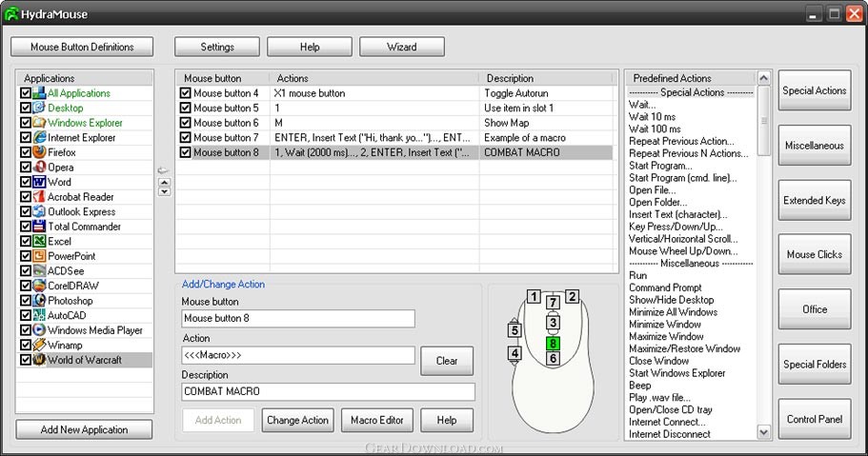Open the Mouse Clicks category
The width and height of the screenshot is (868, 456).
point(815,254)
